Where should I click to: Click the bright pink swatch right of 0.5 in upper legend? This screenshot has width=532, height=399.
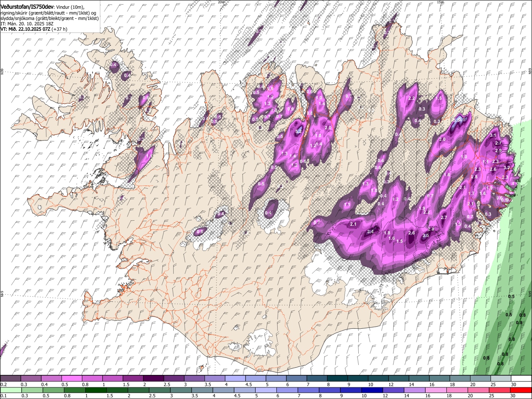[x=71, y=379]
